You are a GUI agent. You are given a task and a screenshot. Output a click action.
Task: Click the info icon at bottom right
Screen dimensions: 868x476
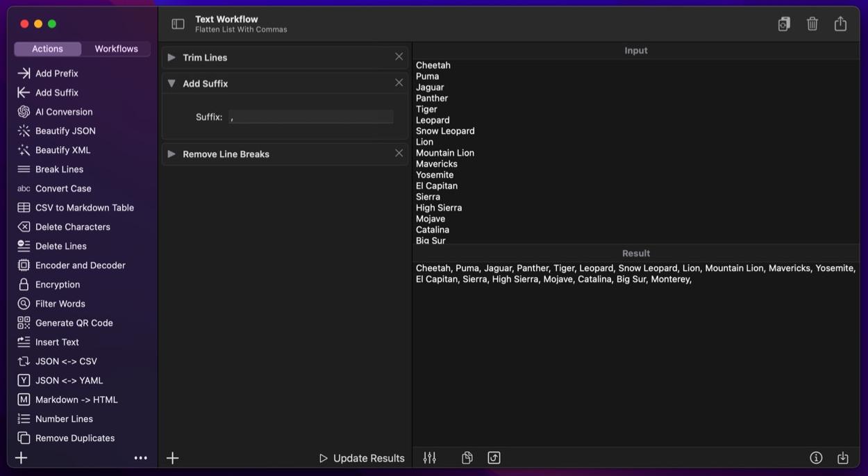[816, 458]
